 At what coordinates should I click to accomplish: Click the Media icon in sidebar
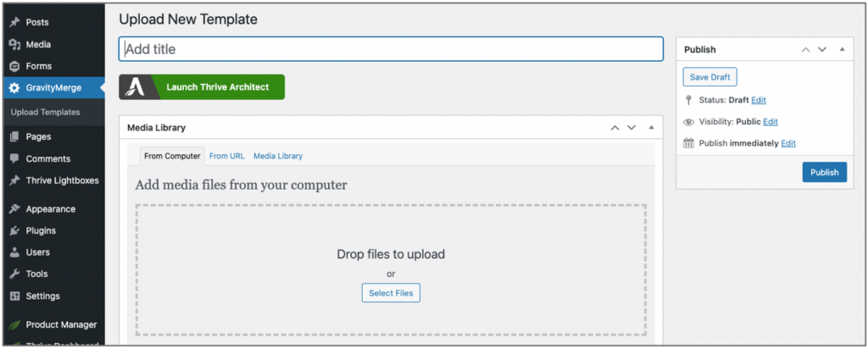pos(14,44)
